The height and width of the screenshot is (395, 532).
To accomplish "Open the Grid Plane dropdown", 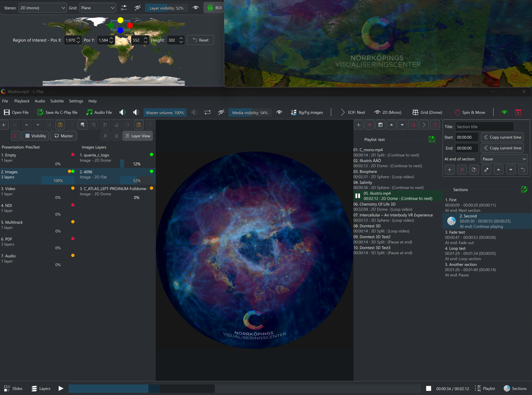I will [x=97, y=8].
